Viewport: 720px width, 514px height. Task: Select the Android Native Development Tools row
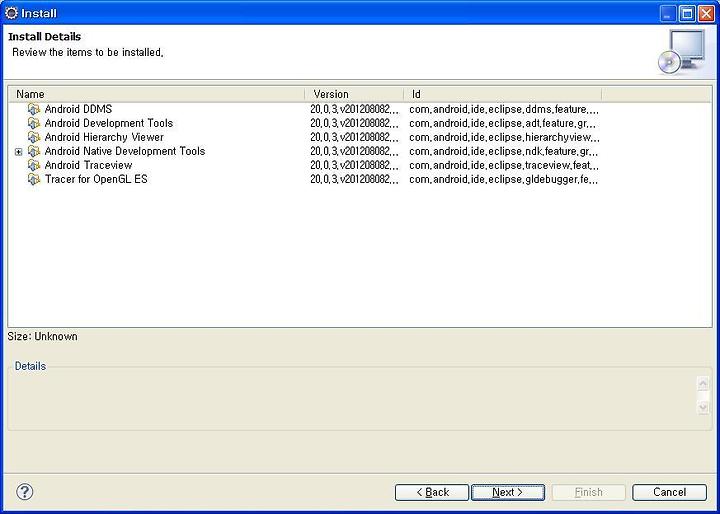pyautogui.click(x=360, y=151)
